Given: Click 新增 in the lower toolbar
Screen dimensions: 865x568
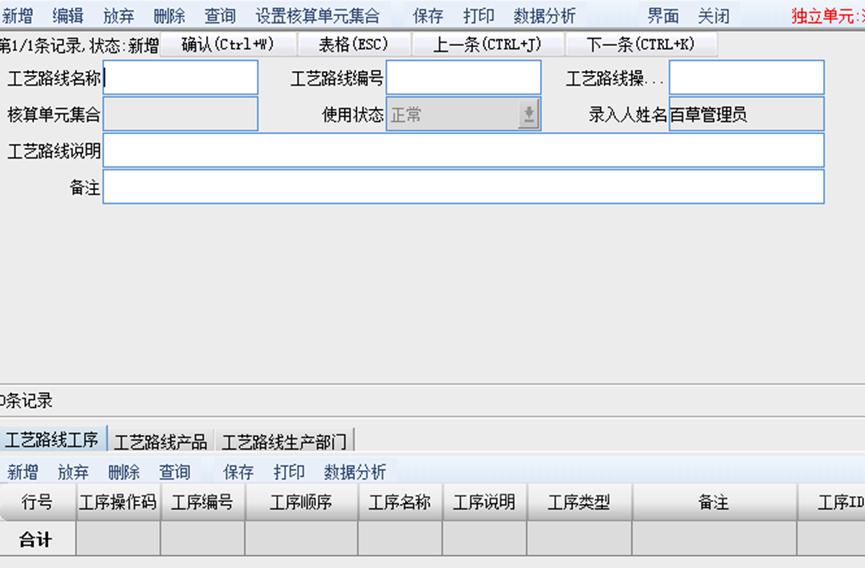Looking at the screenshot, I should click(23, 472).
